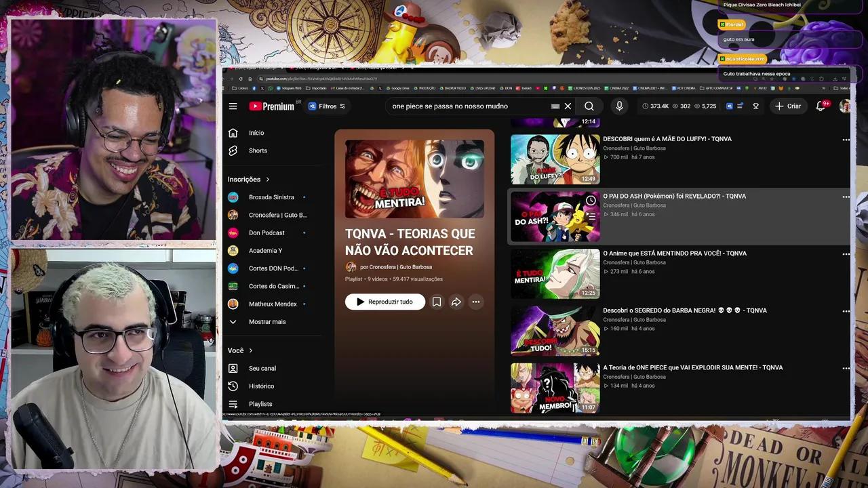
Task: Open the 'SEGREDO do BARBA NEGRA' video thumbnail
Action: coord(555,331)
